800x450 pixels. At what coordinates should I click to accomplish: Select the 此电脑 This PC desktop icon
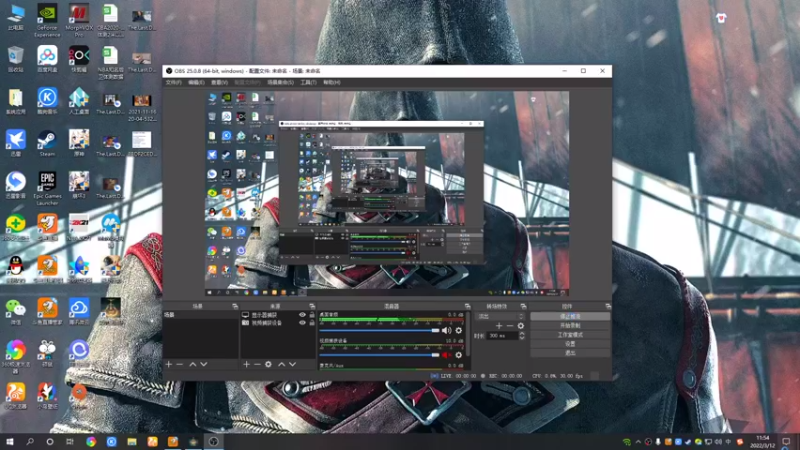[x=16, y=17]
